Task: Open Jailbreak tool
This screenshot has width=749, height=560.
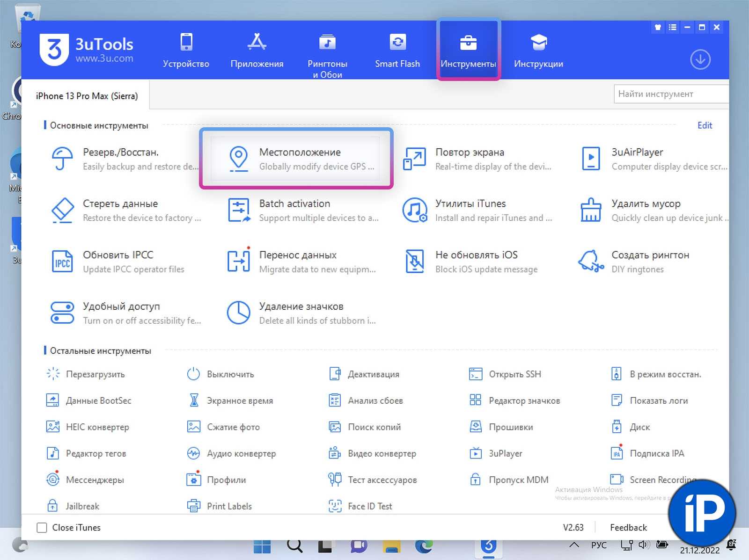Action: pyautogui.click(x=73, y=506)
